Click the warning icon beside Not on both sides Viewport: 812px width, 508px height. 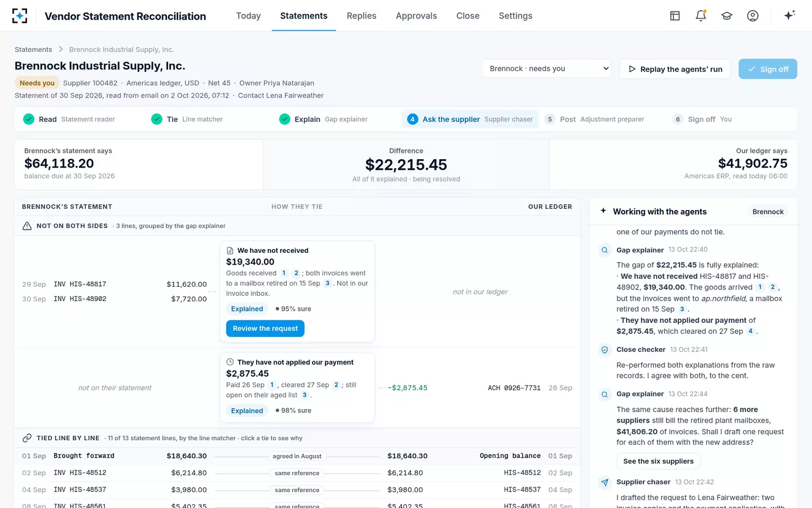tap(27, 226)
